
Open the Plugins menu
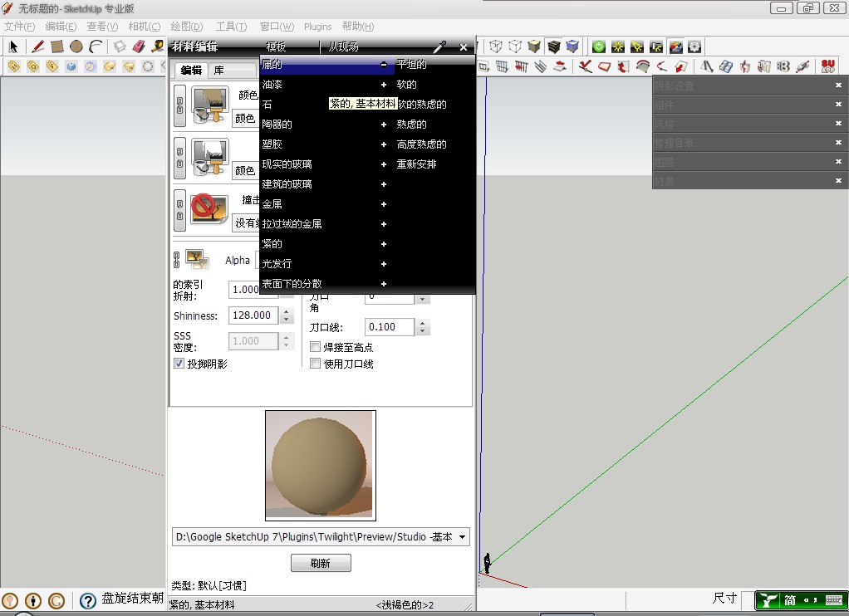[318, 27]
